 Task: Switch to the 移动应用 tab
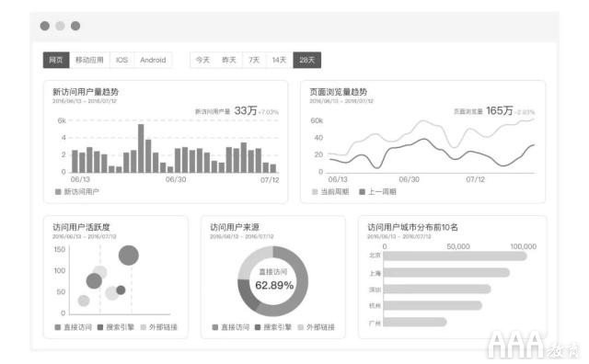[x=89, y=60]
